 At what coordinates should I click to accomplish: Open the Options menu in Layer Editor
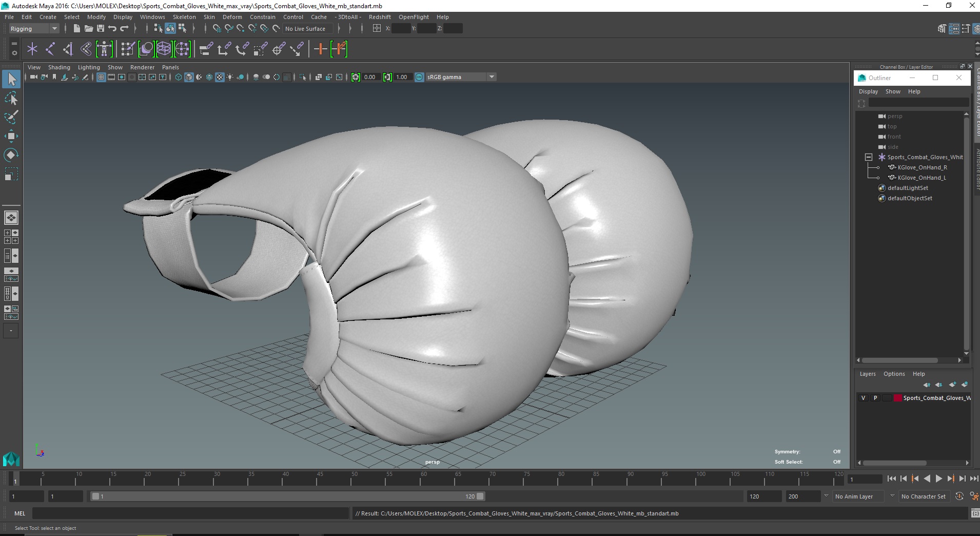(x=894, y=374)
